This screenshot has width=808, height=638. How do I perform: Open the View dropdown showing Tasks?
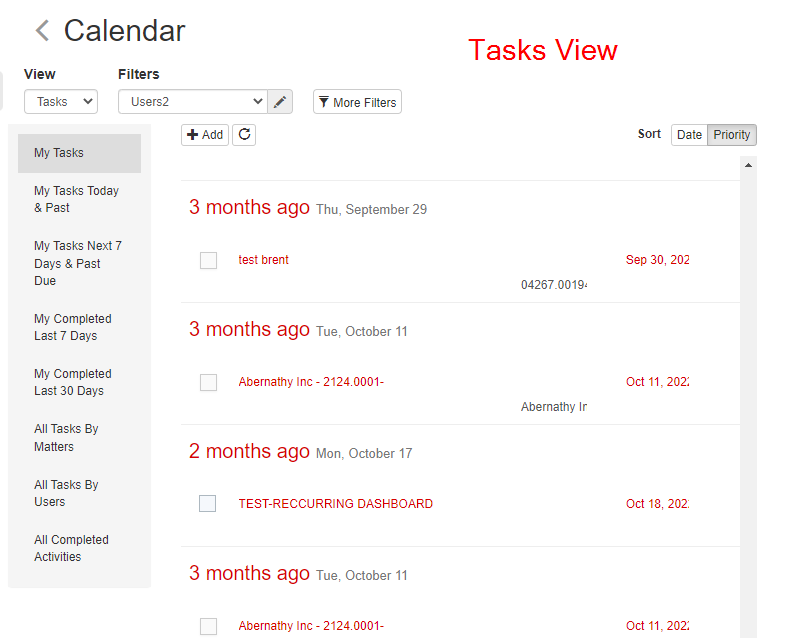(x=61, y=102)
